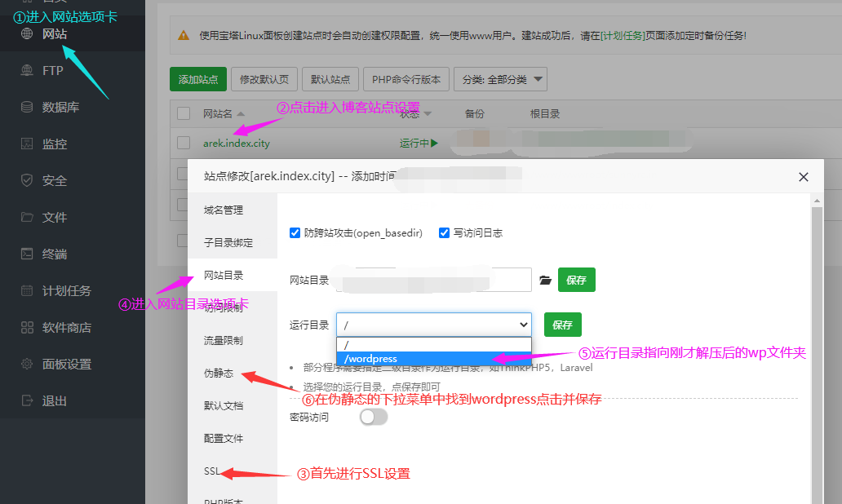Browse folder icon next to 网站目录 field
The width and height of the screenshot is (842, 504).
[545, 281]
